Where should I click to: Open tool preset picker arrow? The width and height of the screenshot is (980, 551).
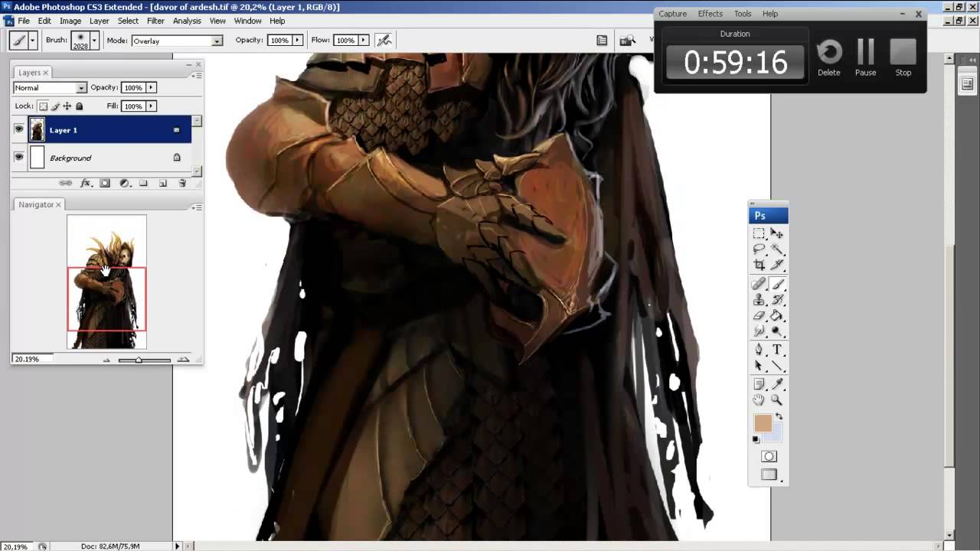33,41
